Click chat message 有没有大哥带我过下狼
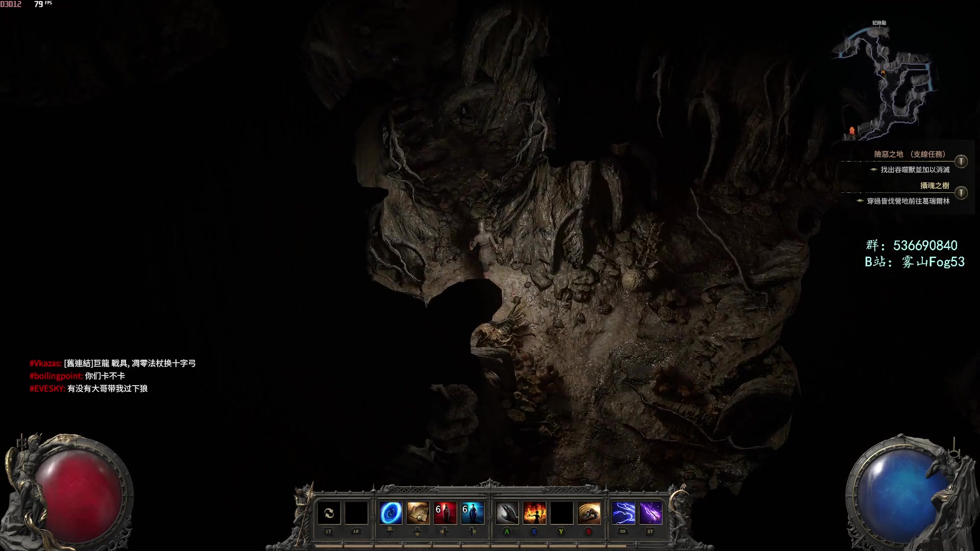980x551 pixels. tap(107, 389)
